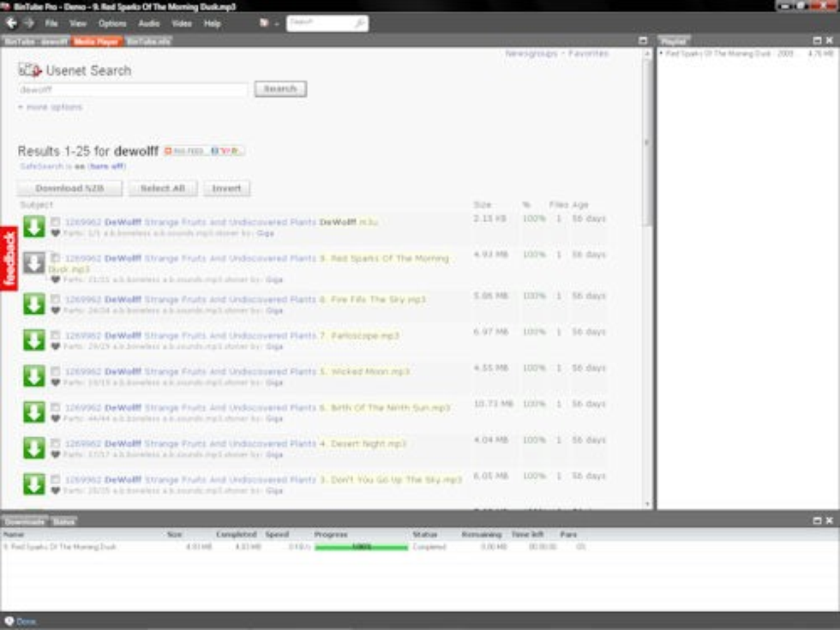
Task: Download Wicked Moon mp3 with green arrow
Action: pos(33,375)
